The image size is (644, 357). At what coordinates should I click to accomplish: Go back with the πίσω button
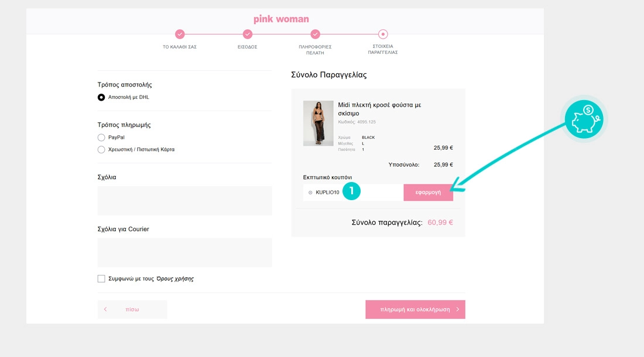(132, 310)
